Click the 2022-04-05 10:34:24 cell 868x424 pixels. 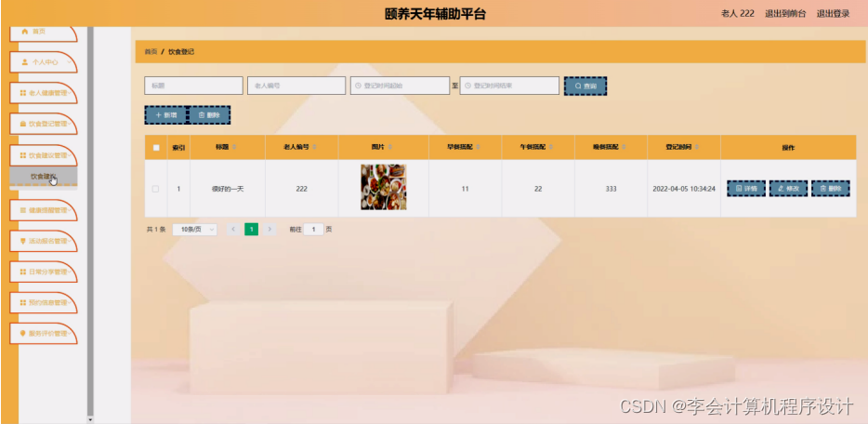(684, 189)
